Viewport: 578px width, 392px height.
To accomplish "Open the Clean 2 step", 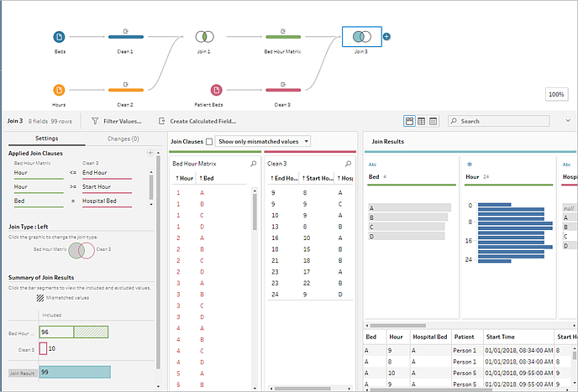I will click(x=126, y=90).
